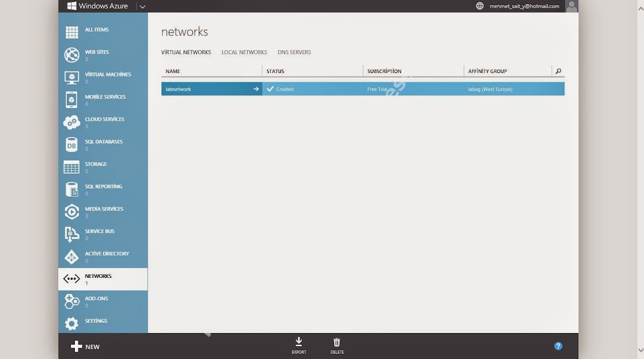This screenshot has height=359, width=644.
Task: Open the Virtual Machines sidebar label
Action: [108, 74]
